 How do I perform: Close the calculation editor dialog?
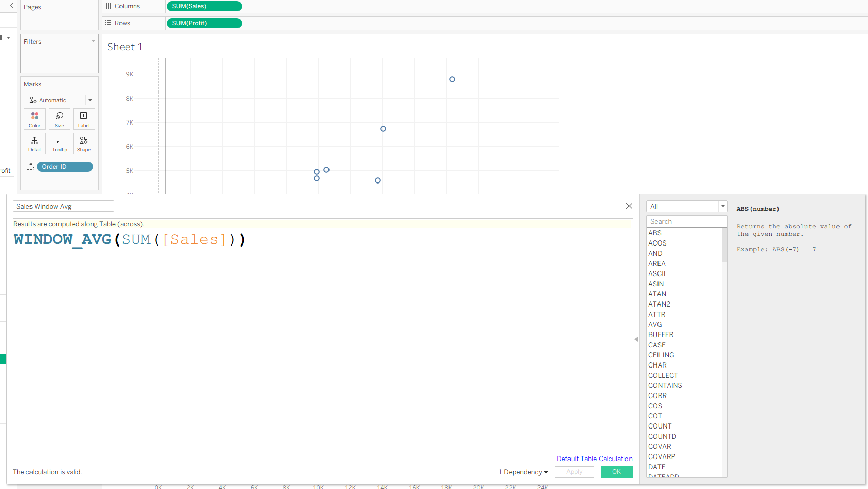tap(629, 206)
